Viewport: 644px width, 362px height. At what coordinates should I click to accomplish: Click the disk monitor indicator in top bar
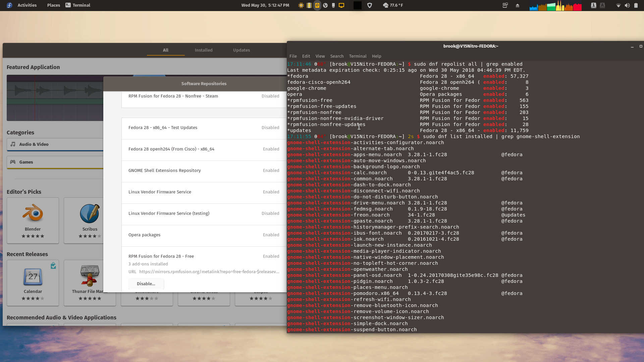(x=317, y=5)
